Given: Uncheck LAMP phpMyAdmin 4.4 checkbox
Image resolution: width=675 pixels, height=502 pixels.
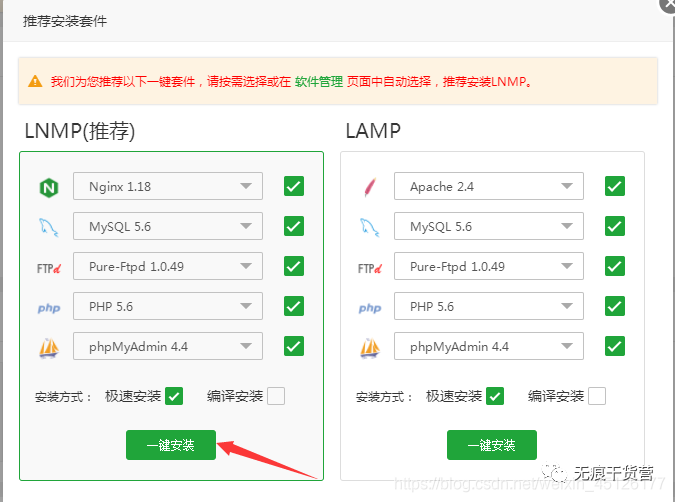Looking at the screenshot, I should pyautogui.click(x=615, y=346).
